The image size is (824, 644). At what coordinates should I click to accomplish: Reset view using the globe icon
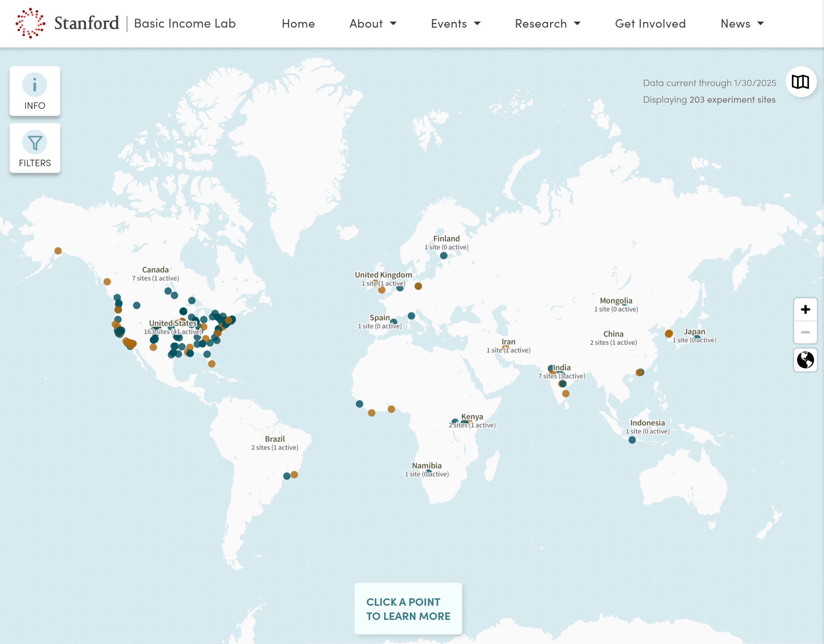(805, 360)
